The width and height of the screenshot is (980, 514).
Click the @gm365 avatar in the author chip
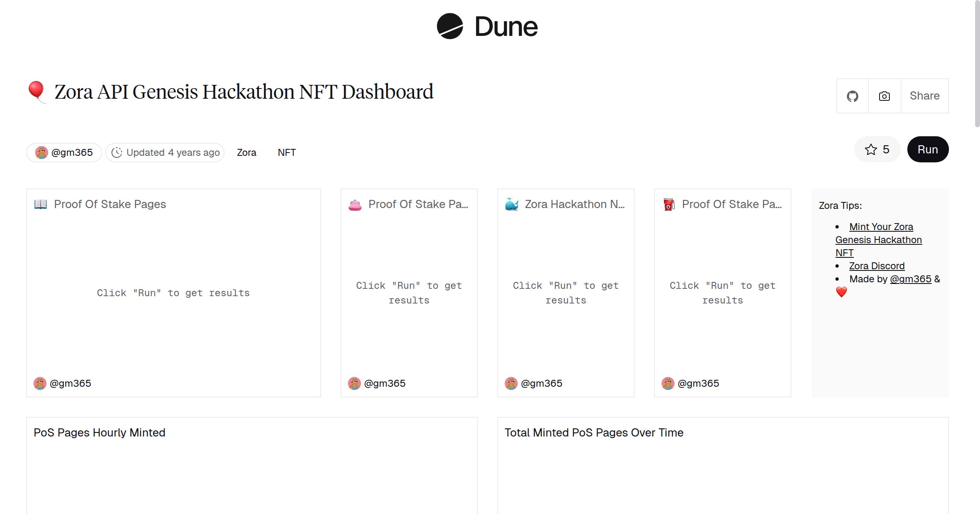point(41,152)
